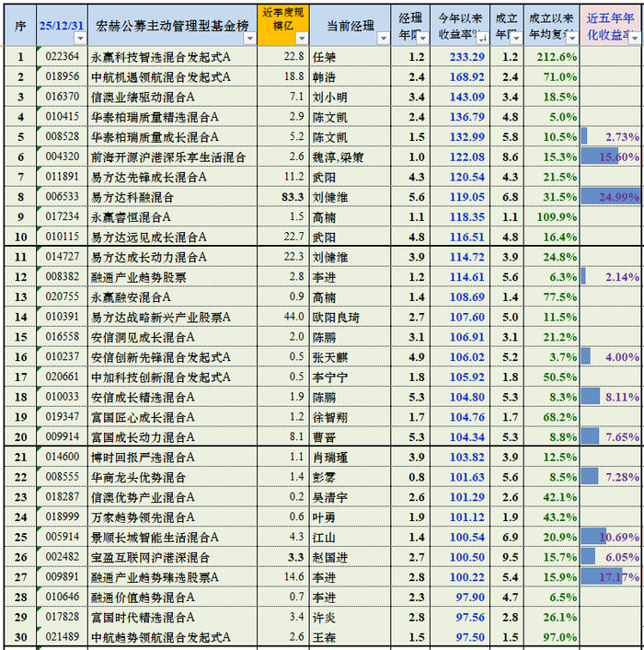Click scale value 83.3
This screenshot has width=644, height=650.
pyautogui.click(x=293, y=197)
